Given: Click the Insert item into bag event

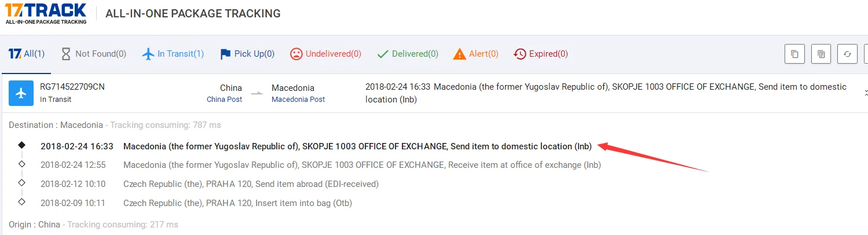Looking at the screenshot, I should pos(237,203).
